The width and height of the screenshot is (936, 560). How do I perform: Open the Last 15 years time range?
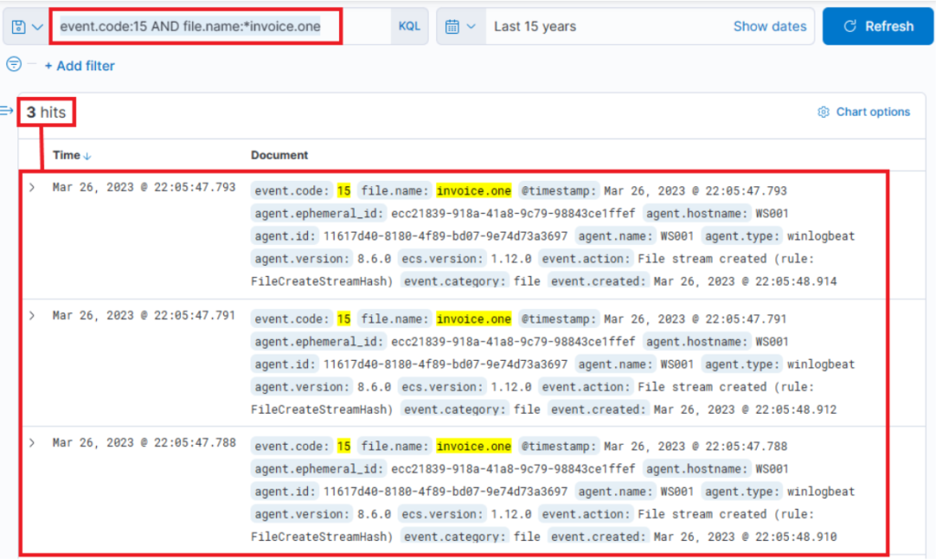coord(535,26)
